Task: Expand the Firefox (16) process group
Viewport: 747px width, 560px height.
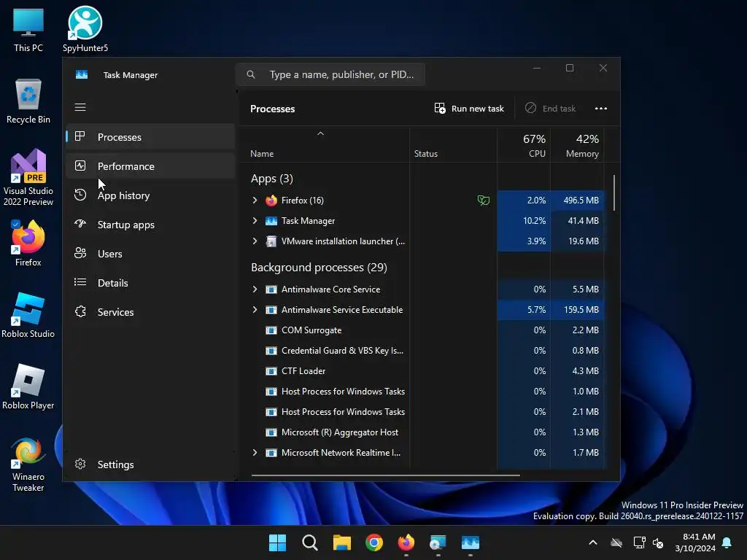Action: click(x=255, y=200)
